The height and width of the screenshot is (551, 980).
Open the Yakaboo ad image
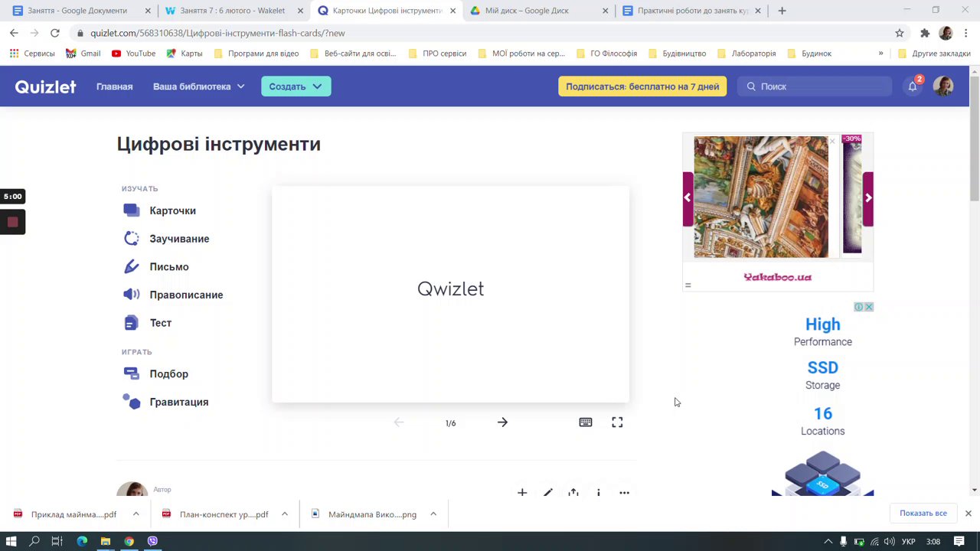click(x=761, y=197)
